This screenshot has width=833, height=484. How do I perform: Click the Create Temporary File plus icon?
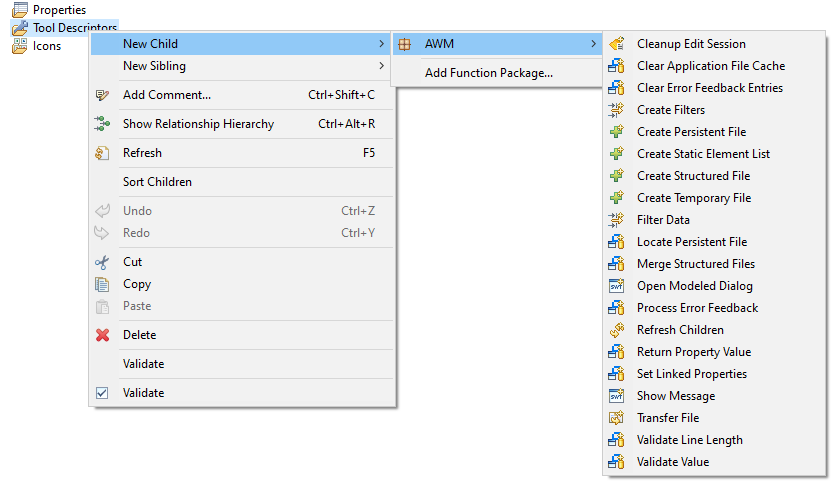pyautogui.click(x=616, y=198)
